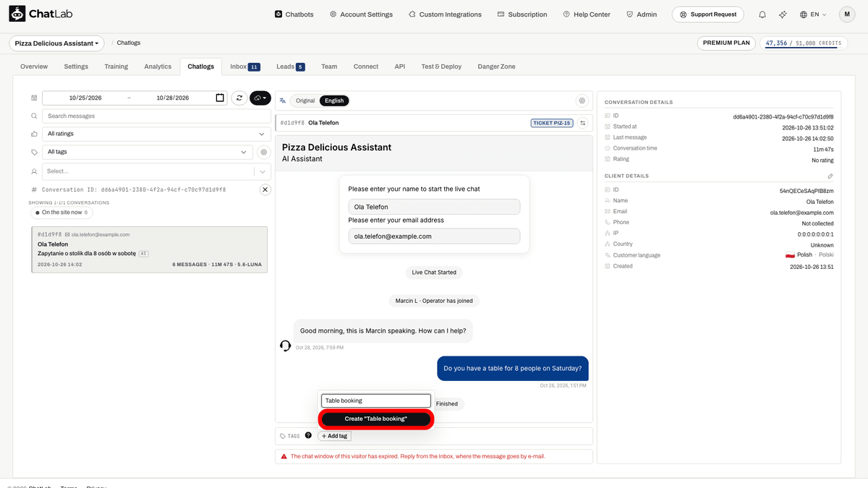868x488 pixels.
Task: Click the Add tag button
Action: click(334, 436)
